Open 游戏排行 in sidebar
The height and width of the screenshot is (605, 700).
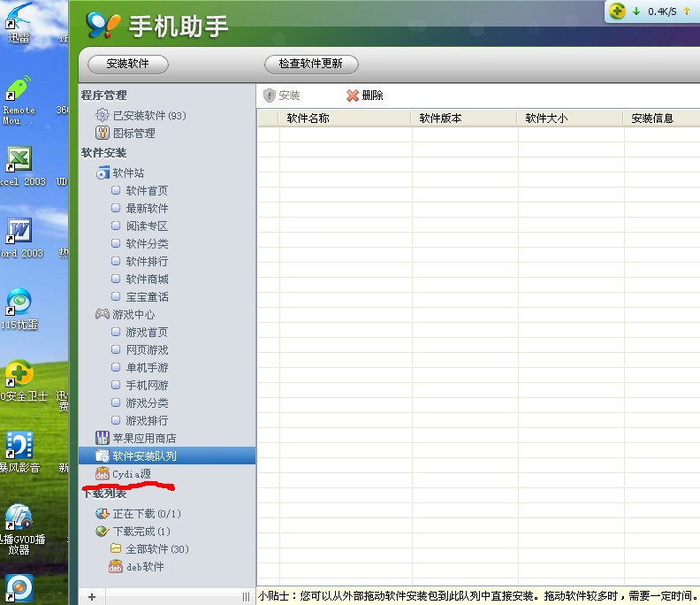pyautogui.click(x=140, y=420)
